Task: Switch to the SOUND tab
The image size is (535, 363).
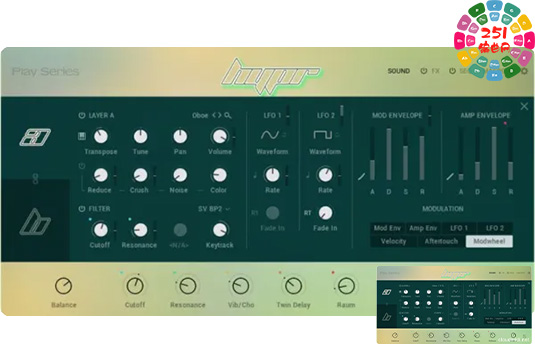Action: pyautogui.click(x=399, y=71)
